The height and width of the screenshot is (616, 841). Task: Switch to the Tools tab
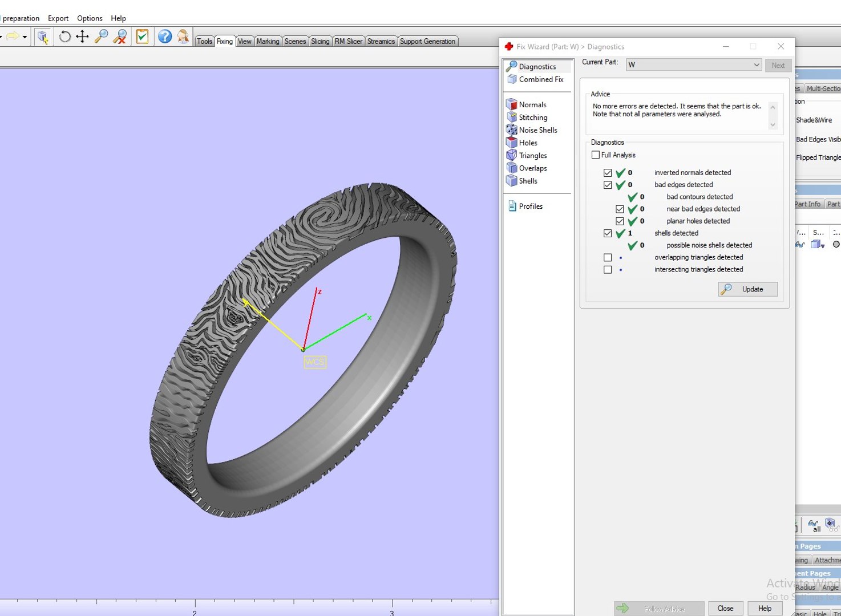click(204, 42)
